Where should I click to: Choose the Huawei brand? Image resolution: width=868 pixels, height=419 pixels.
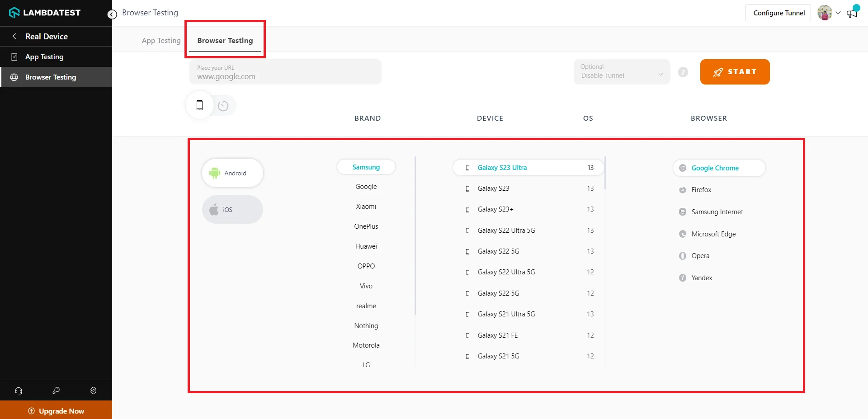366,246
